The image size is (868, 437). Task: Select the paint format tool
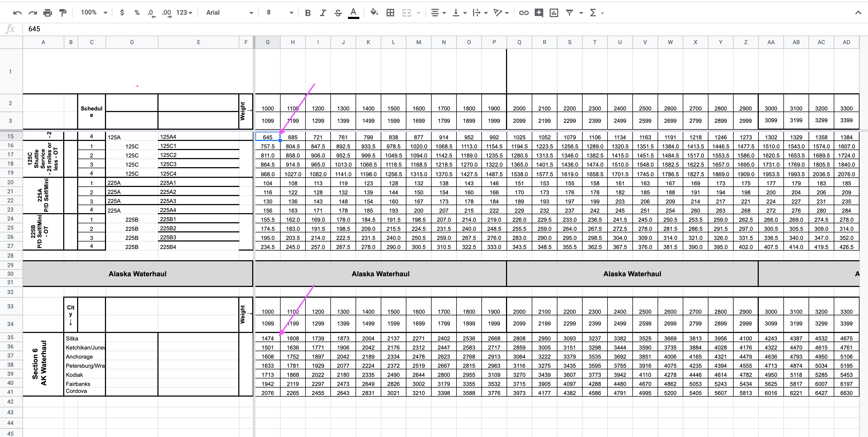click(63, 13)
